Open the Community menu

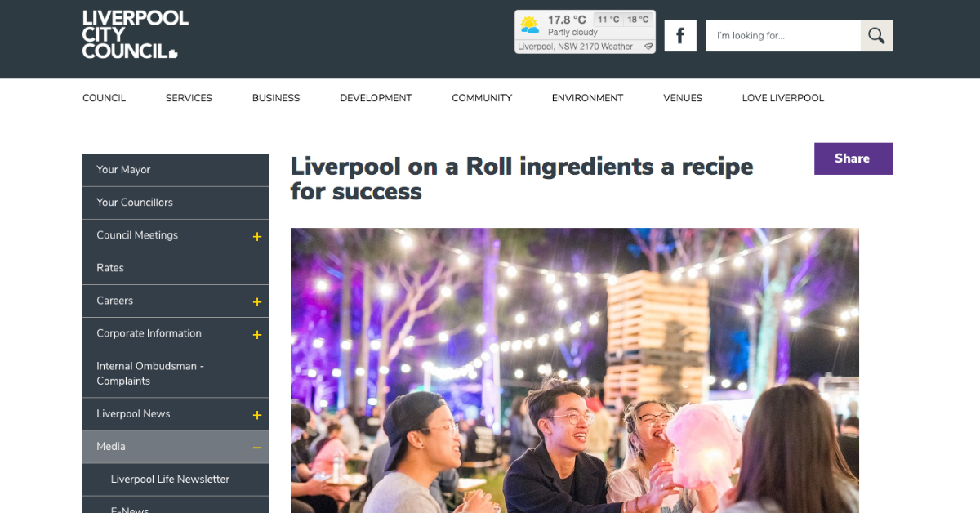click(482, 98)
